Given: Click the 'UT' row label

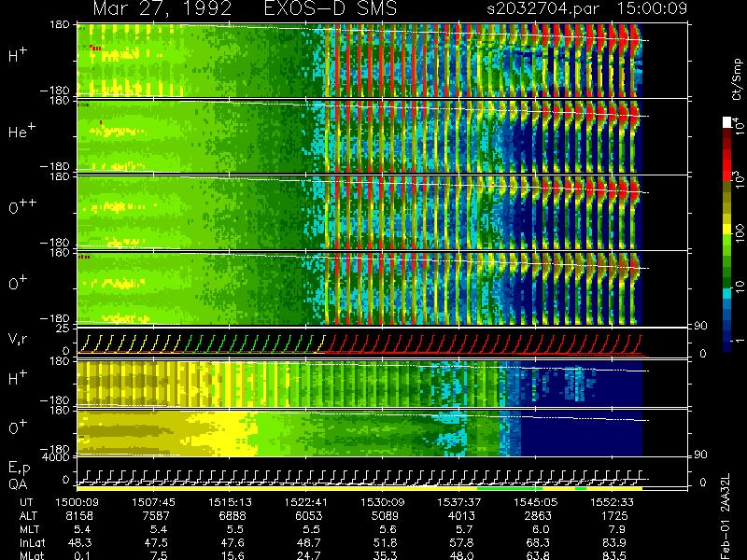Looking at the screenshot, I should (27, 502).
